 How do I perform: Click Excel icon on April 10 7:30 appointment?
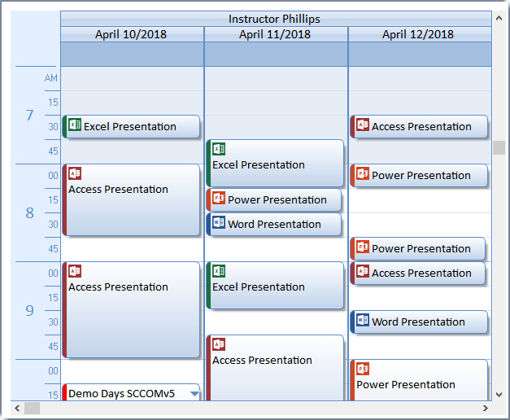pos(75,125)
